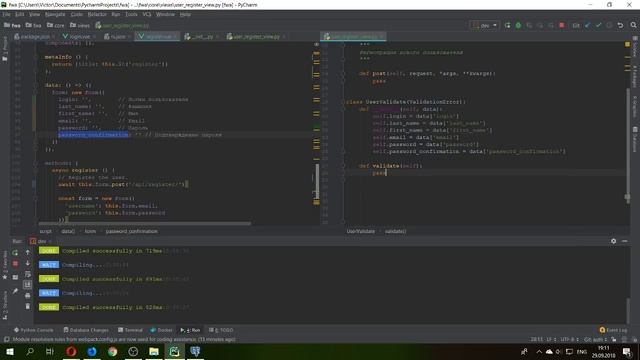The width and height of the screenshot is (640, 360).
Task: Open the Tools menu
Action: click(x=131, y=14)
